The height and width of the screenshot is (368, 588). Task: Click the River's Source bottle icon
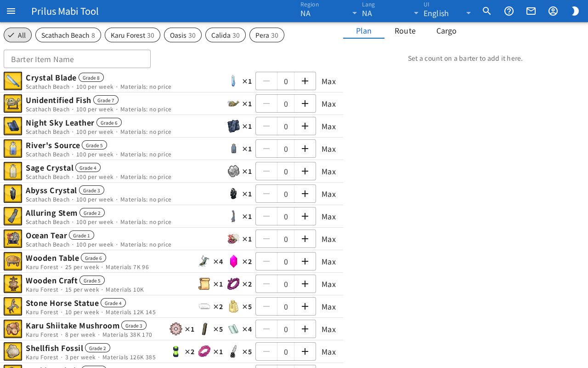13,149
